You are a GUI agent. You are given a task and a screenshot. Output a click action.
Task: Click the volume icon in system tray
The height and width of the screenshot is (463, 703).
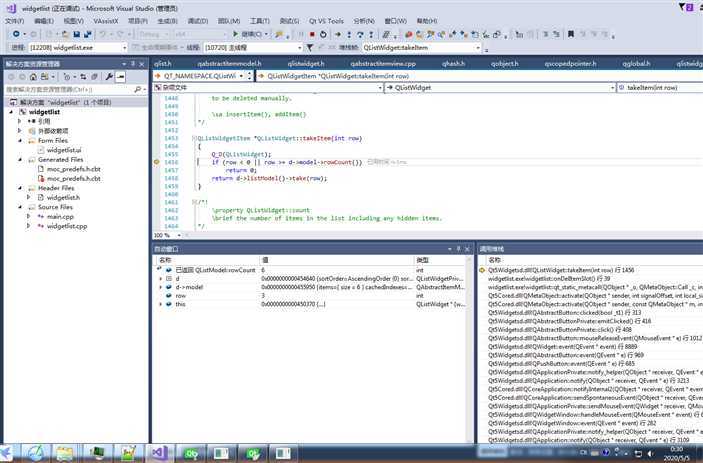tap(649, 454)
